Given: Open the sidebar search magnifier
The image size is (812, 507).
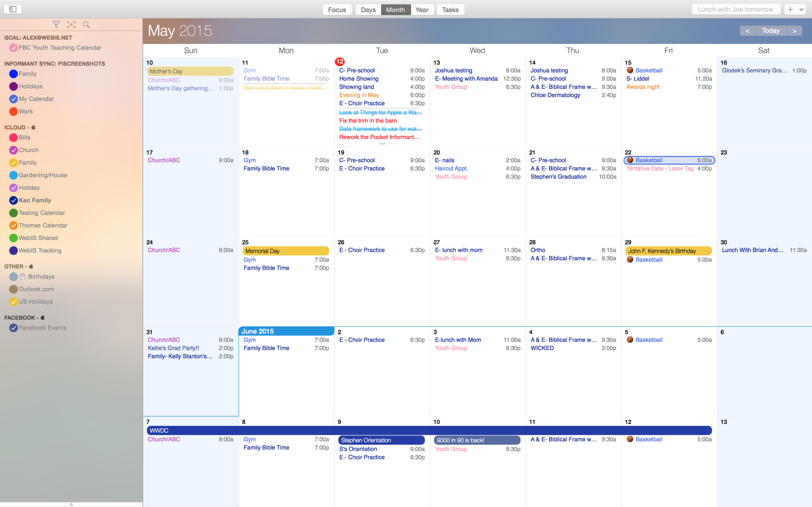Looking at the screenshot, I should (86, 24).
